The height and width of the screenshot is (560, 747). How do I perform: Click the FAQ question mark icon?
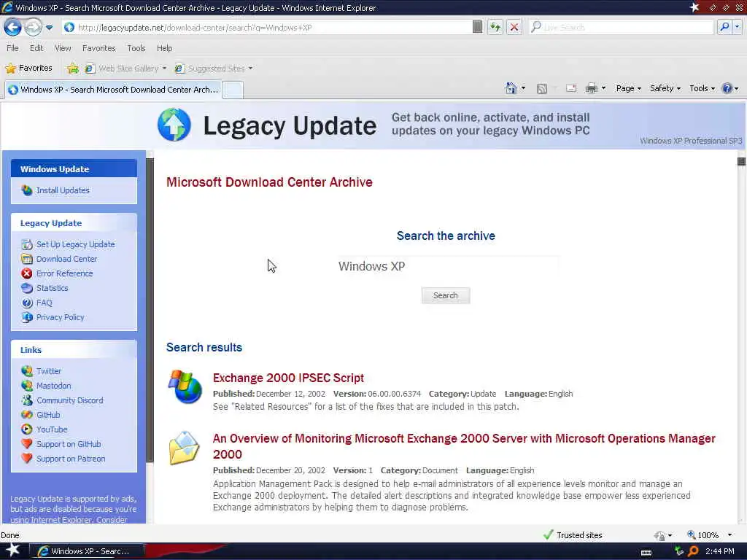(x=27, y=303)
